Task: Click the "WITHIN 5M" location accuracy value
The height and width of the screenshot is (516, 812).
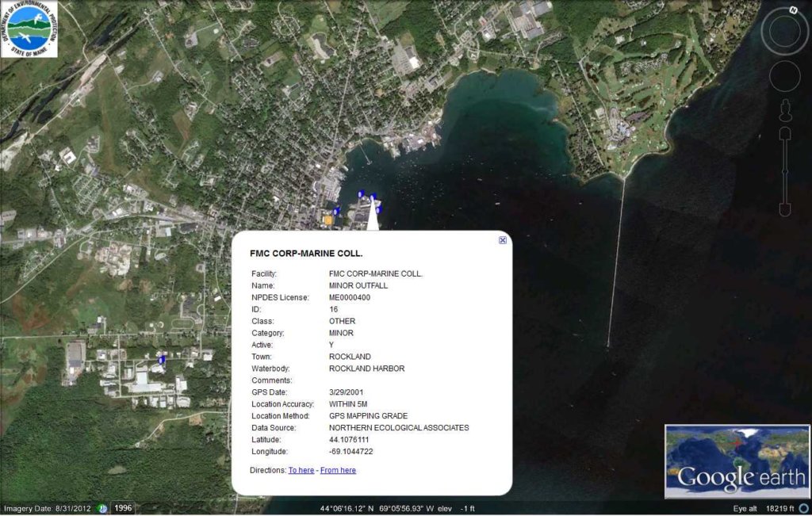Action: pos(348,404)
